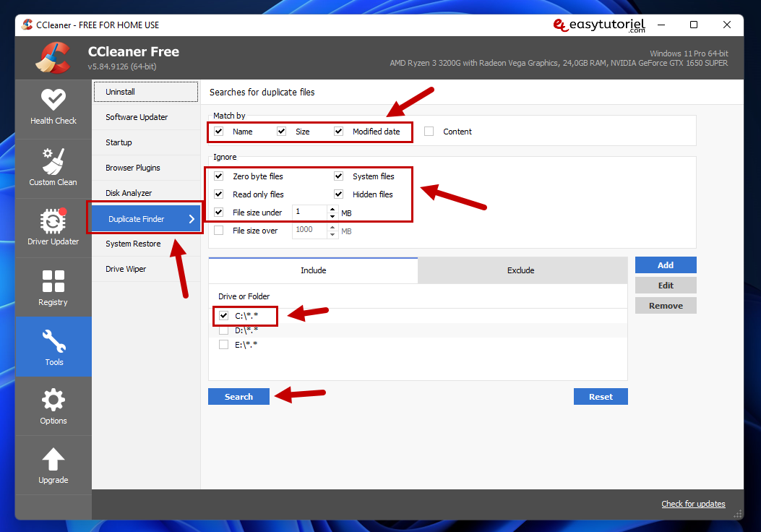Uncheck the C:\*.* drive checkbox
Image resolution: width=761 pixels, height=532 pixels.
[224, 315]
